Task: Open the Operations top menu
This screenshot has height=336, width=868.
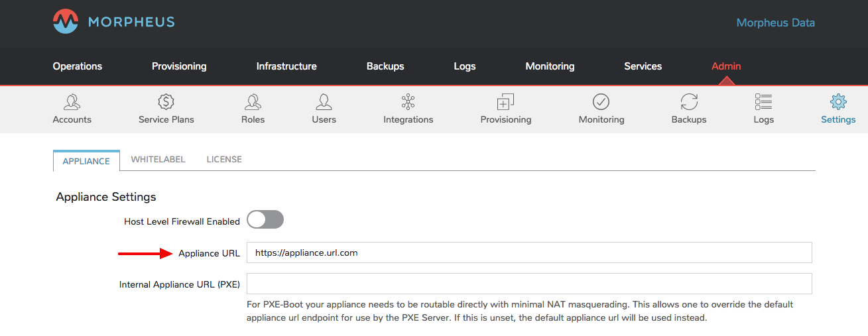Action: (78, 66)
